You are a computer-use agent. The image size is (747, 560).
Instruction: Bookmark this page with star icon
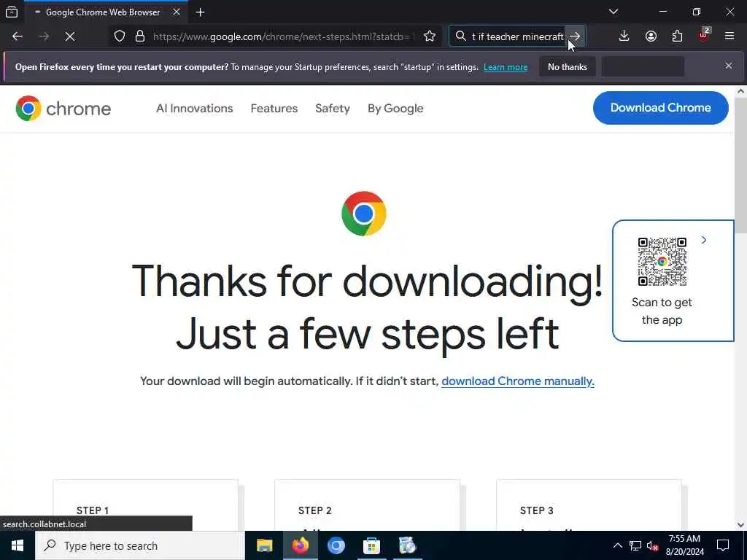tap(429, 36)
